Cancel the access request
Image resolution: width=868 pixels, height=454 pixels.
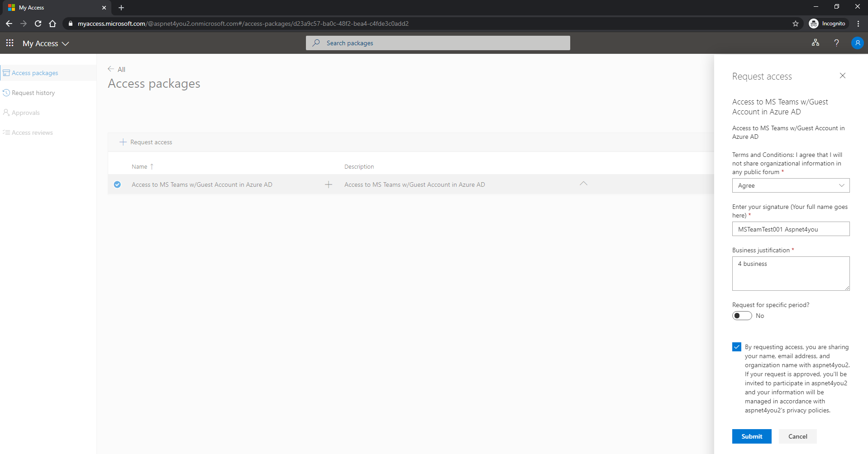pos(797,436)
